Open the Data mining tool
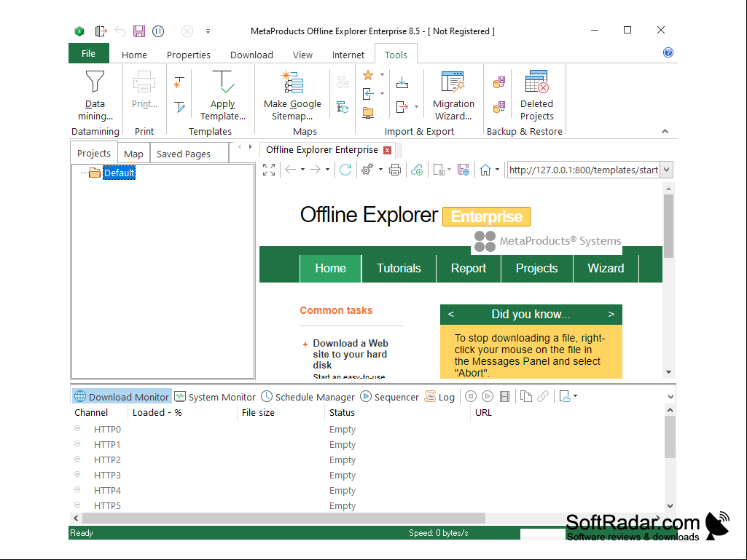The height and width of the screenshot is (560, 747). (95, 95)
